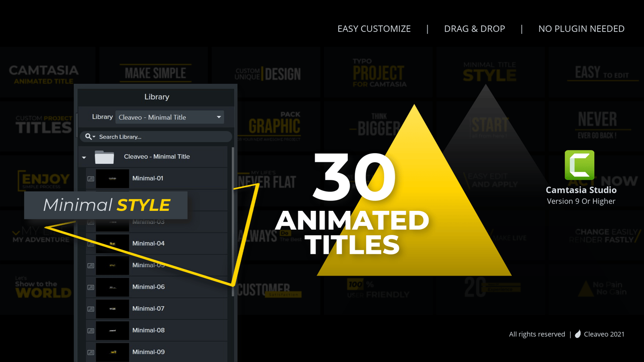Click the Library panel vertical scrollbar
This screenshot has height=362, width=644.
tap(233, 222)
